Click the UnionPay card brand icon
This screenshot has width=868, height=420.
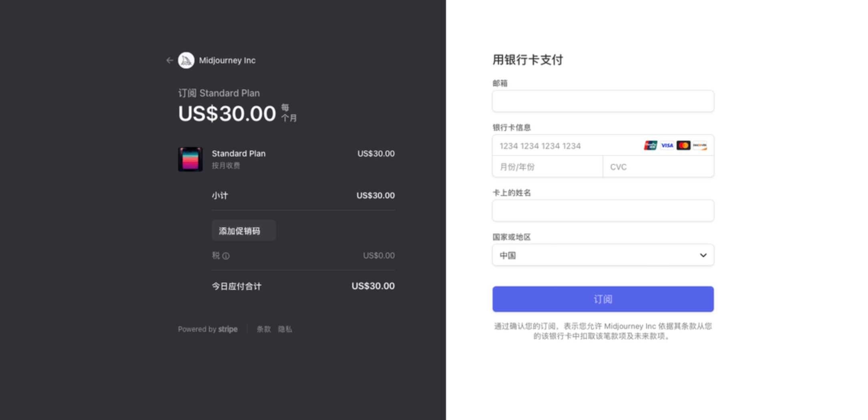(x=650, y=145)
